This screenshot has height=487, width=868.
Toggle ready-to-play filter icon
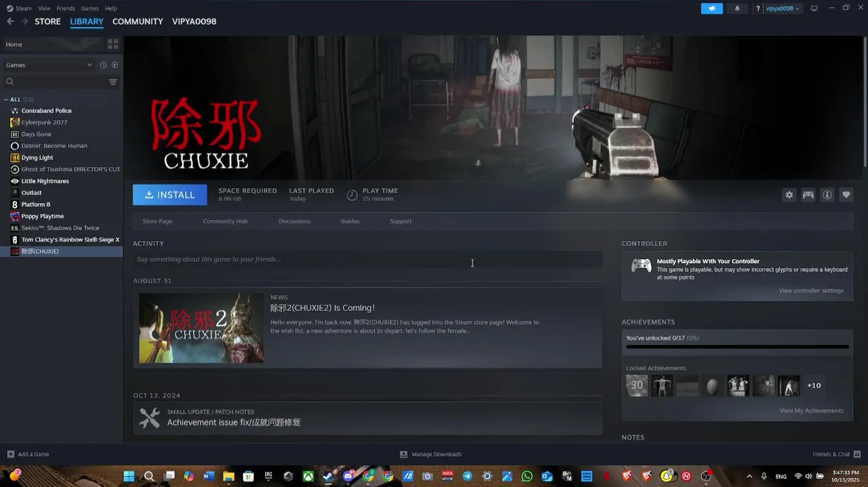[x=114, y=65]
